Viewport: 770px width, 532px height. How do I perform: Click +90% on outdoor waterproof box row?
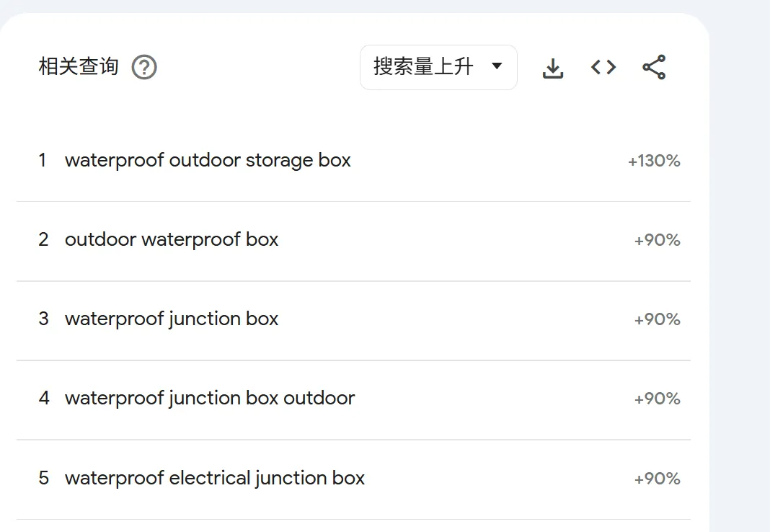coord(657,240)
